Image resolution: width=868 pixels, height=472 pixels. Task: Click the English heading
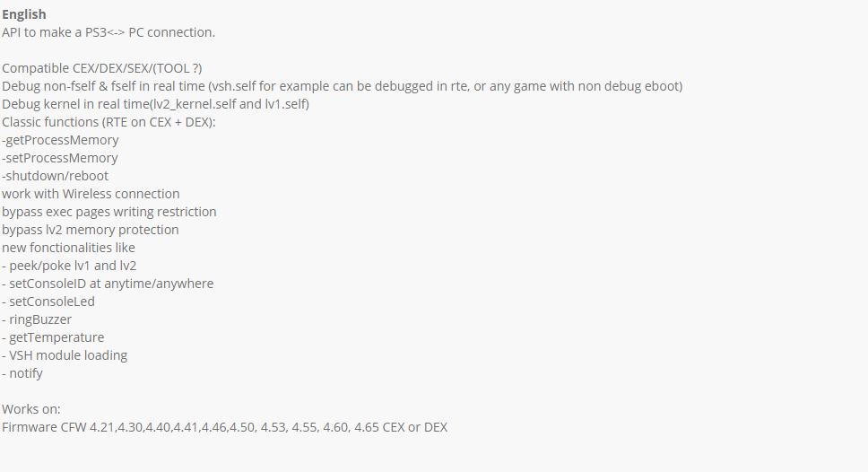[24, 14]
